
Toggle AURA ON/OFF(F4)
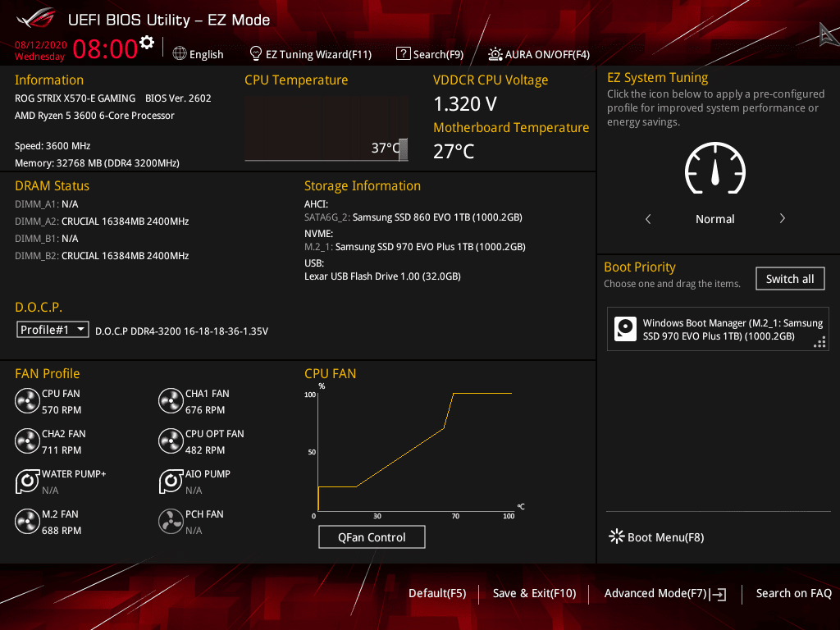[539, 54]
